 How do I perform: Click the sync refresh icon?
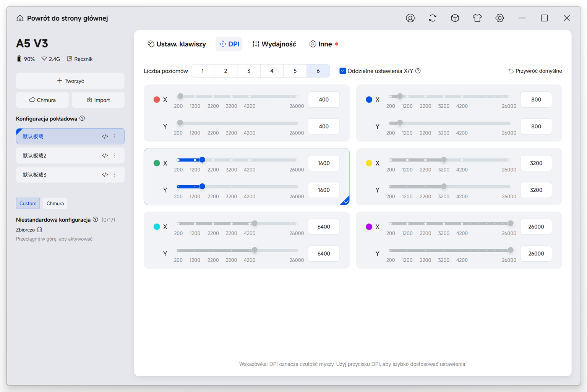point(433,18)
